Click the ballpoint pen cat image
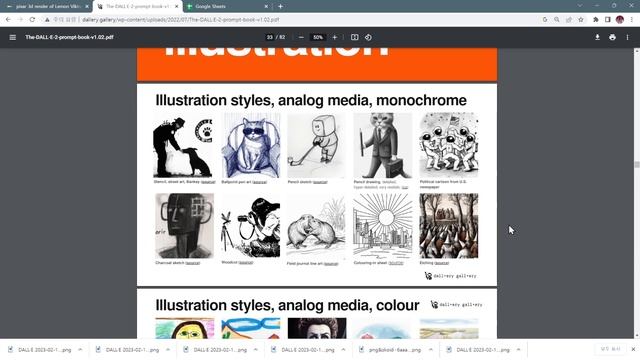 [x=251, y=146]
